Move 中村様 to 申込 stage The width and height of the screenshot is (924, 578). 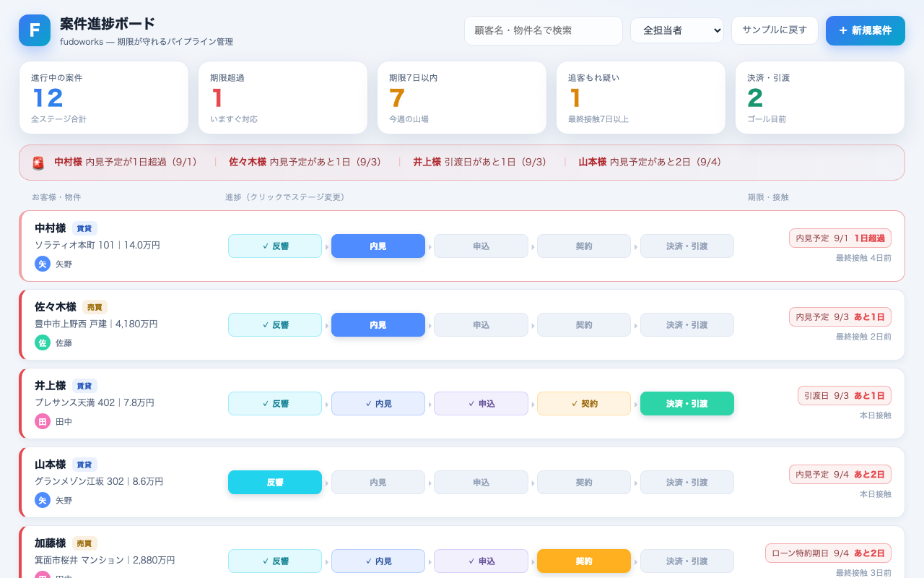[481, 246]
